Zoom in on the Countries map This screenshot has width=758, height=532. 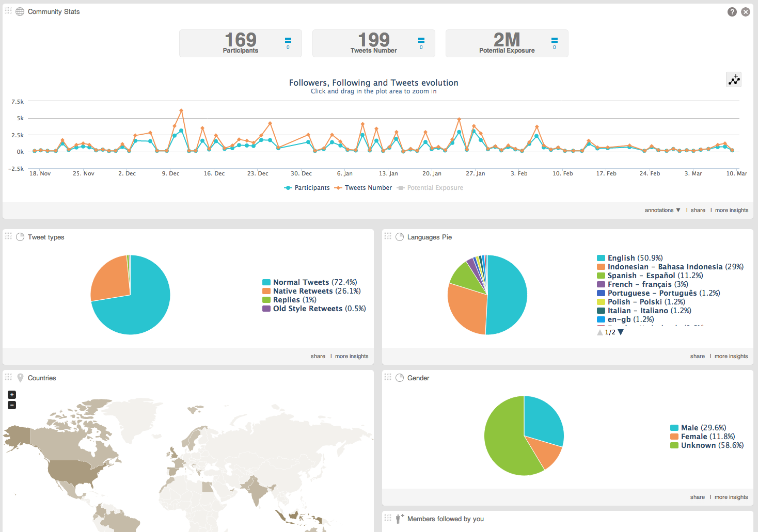click(x=12, y=395)
